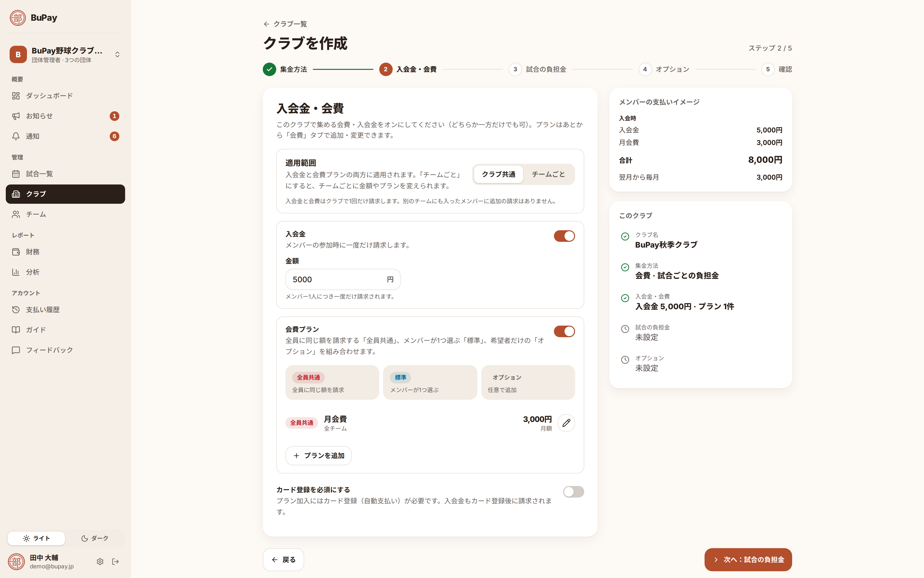Click the 財務 wallet icon
This screenshot has height=578, width=924.
(16, 252)
